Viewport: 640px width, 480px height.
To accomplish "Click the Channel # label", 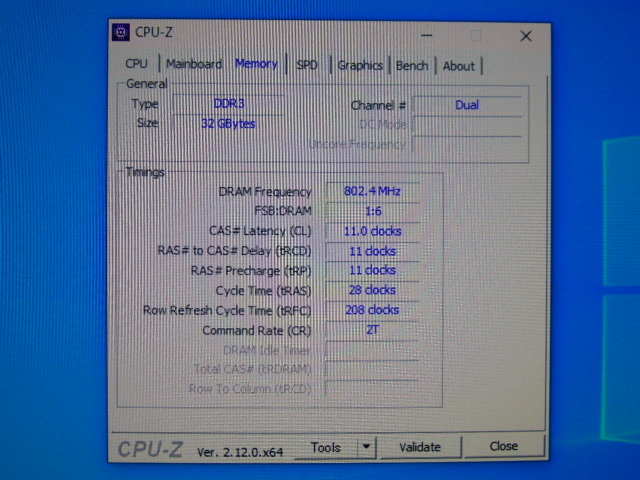I will coord(378,106).
